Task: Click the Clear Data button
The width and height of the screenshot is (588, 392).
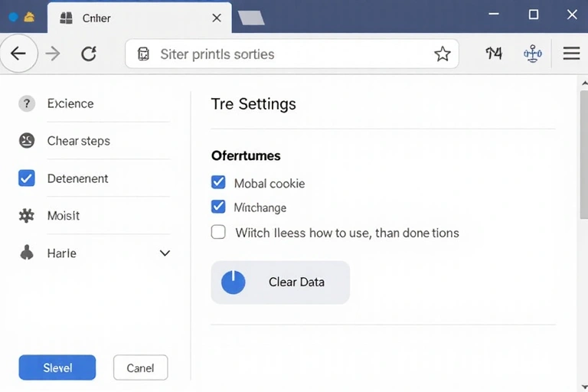Action: point(280,282)
